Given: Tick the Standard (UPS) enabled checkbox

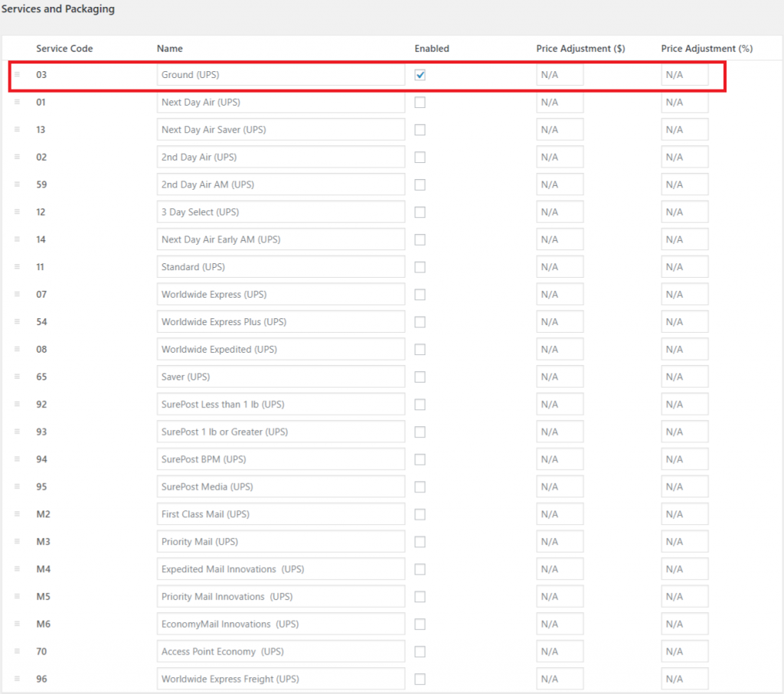Looking at the screenshot, I should click(420, 267).
